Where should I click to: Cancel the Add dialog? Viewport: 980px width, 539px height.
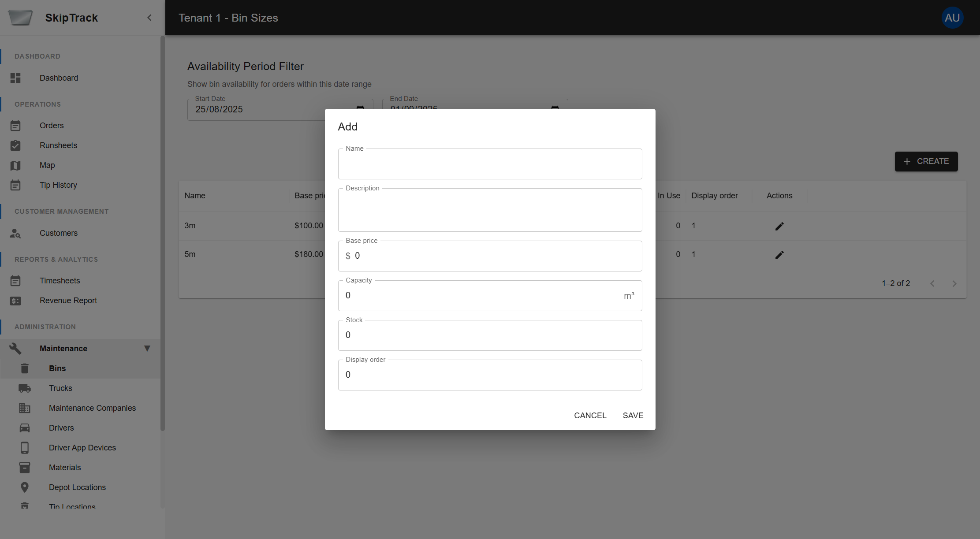click(x=590, y=415)
